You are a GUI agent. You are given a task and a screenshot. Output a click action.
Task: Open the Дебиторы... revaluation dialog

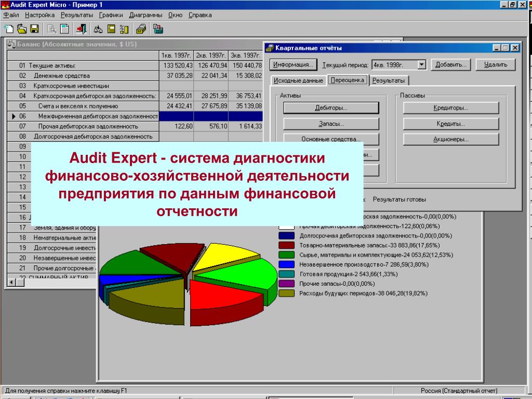tap(331, 108)
